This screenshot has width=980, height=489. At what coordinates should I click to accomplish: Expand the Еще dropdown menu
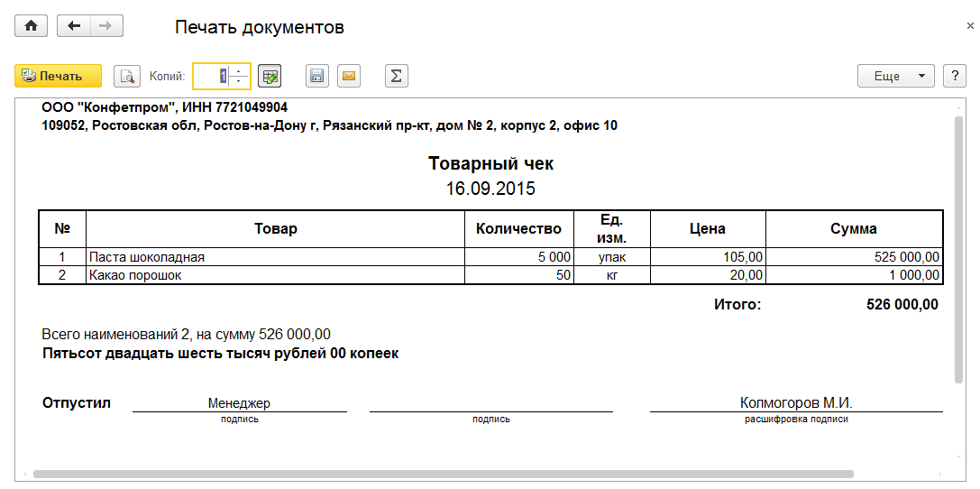(895, 77)
